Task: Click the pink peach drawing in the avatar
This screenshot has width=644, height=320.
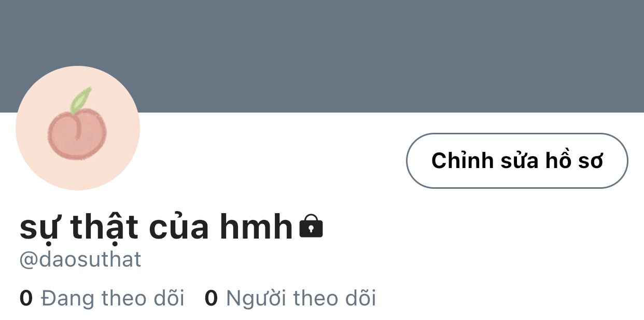Action: [77, 135]
